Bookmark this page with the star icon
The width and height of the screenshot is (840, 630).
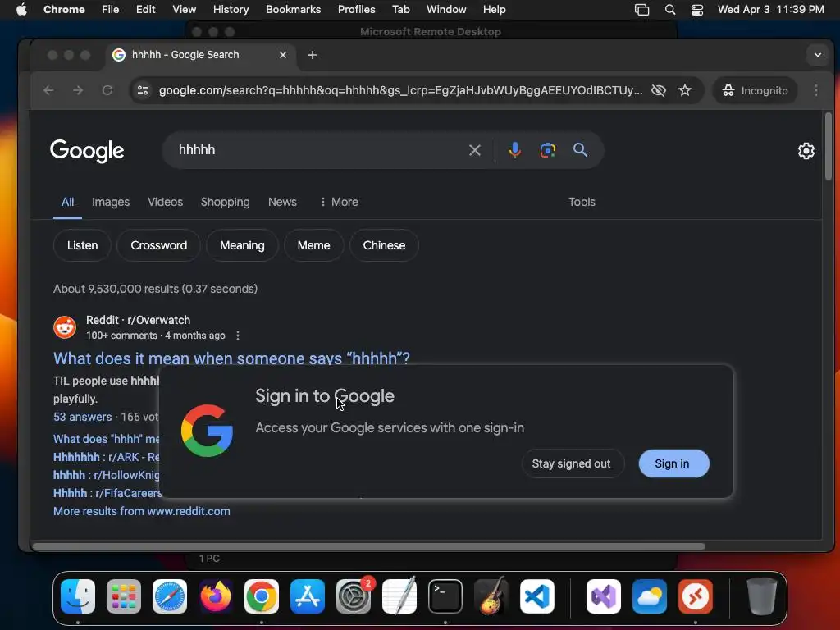tap(685, 90)
